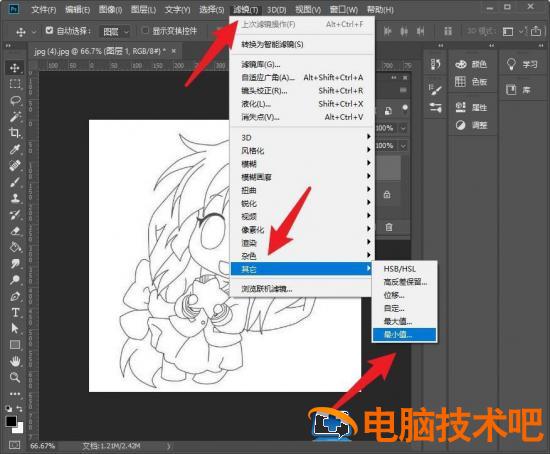Open the 属性 panel button
The width and height of the screenshot is (550, 454).
click(471, 107)
